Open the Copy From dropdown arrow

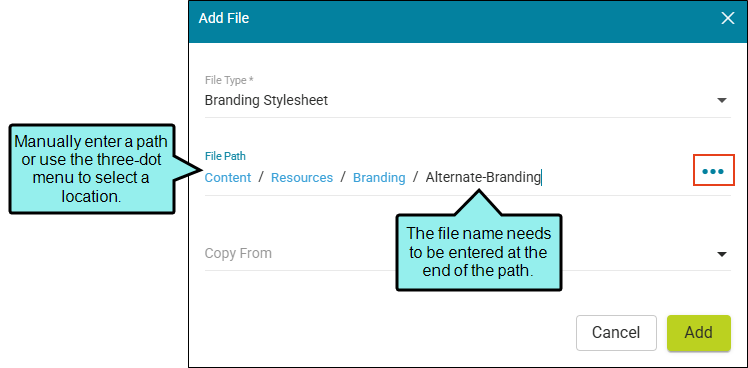[x=722, y=254]
